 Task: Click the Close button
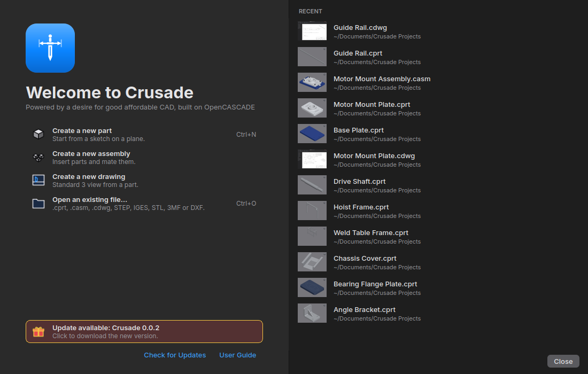click(563, 361)
